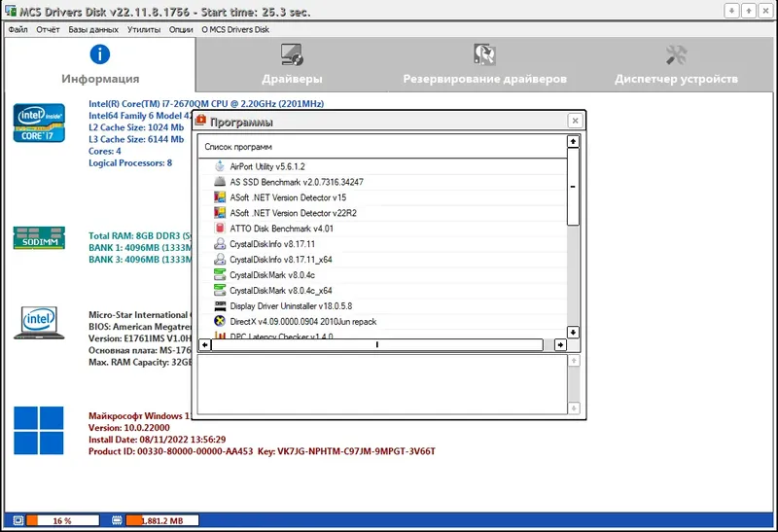Click program list scroll down arrow
The image size is (778, 532).
573,332
